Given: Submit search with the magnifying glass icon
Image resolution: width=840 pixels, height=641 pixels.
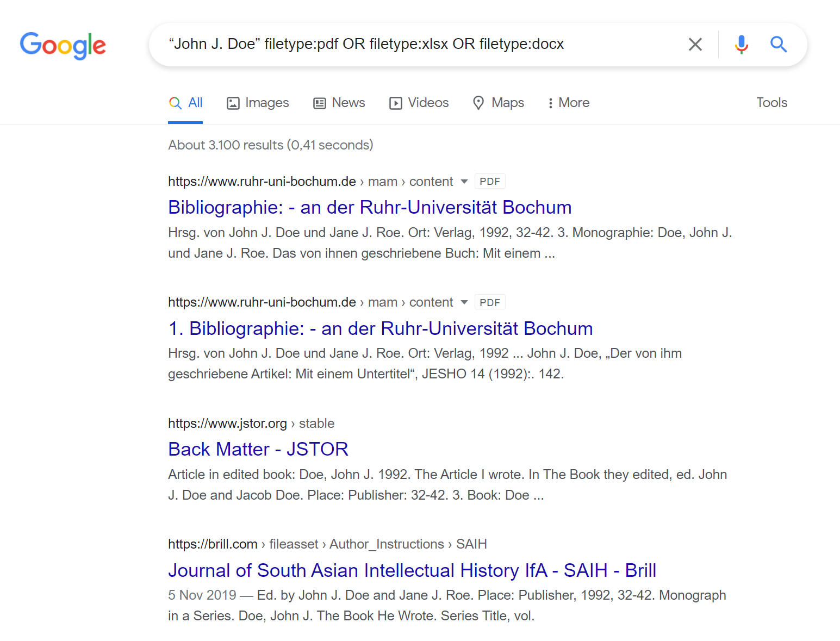Looking at the screenshot, I should 779,44.
